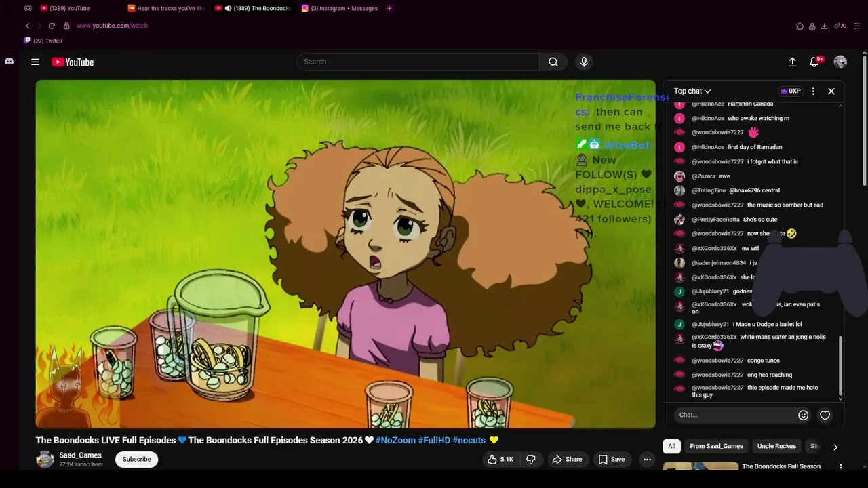Send a heart reaction in chat

click(825, 415)
